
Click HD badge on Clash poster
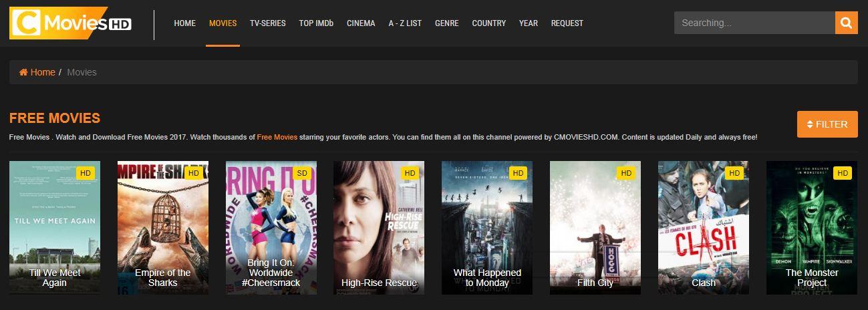click(734, 173)
